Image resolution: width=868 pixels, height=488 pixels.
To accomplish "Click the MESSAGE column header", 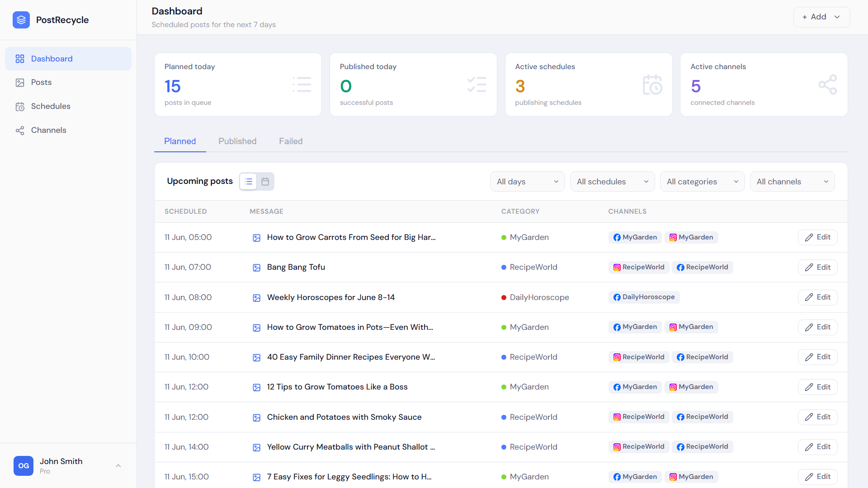I will coord(266,211).
